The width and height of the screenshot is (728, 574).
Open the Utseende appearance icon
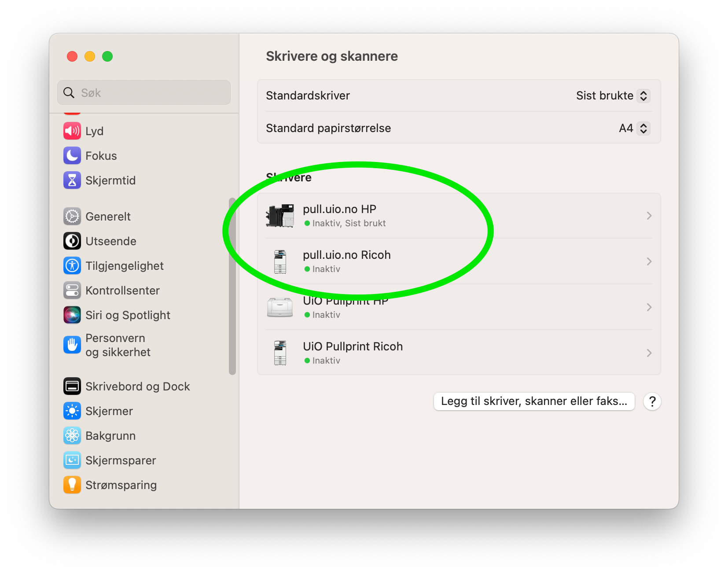pyautogui.click(x=72, y=241)
